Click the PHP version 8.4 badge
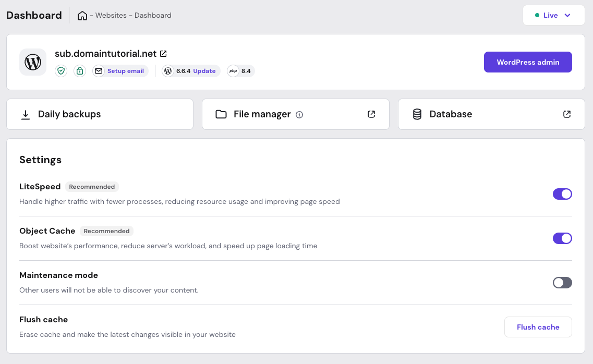 (x=241, y=71)
